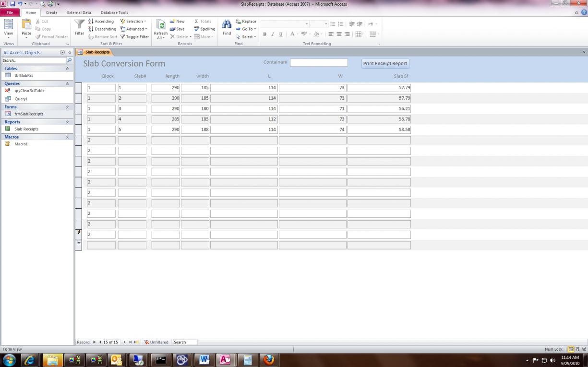
Task: Click the Container# input field
Action: point(319,63)
